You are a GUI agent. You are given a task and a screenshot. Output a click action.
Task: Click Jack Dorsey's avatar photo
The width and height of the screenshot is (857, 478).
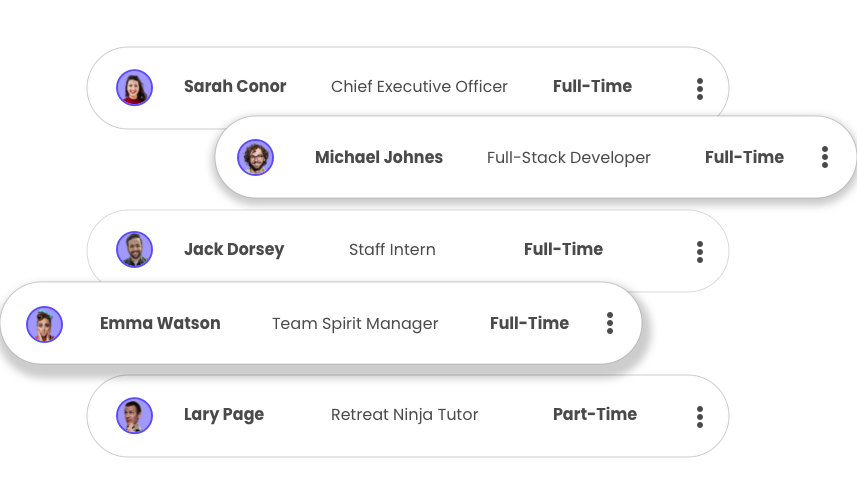point(134,250)
